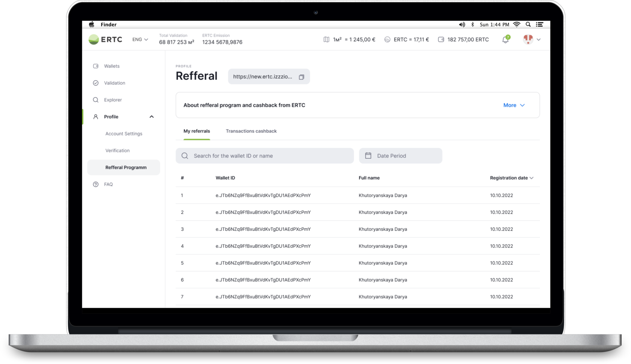Viewport: 631px width, 364px height.
Task: Open the macOS Spotlight search icon
Action: (x=528, y=24)
